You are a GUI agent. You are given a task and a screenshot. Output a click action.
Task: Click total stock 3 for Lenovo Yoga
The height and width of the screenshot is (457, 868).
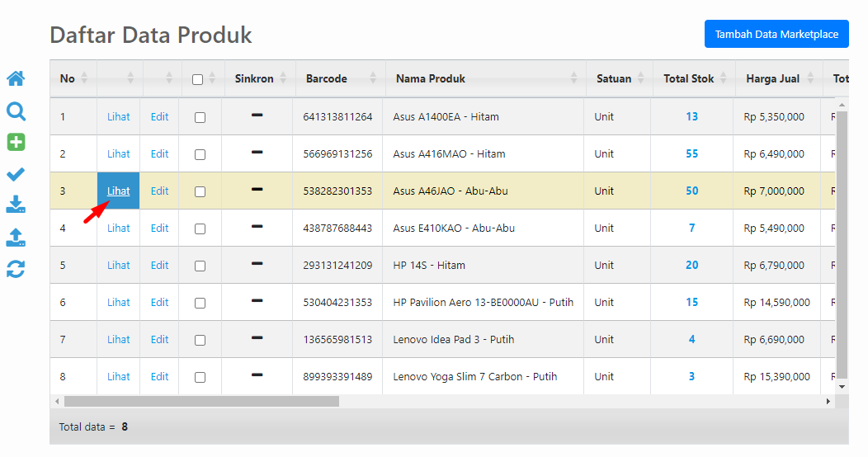(692, 376)
